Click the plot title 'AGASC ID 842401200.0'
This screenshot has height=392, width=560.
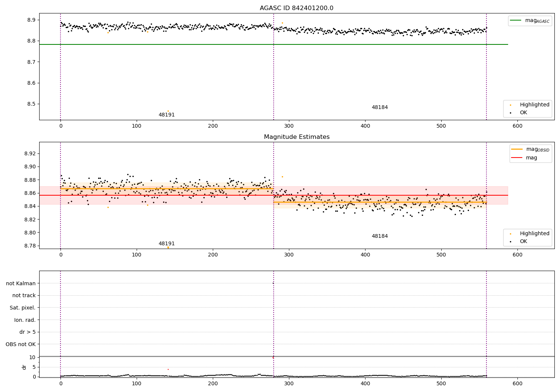[x=296, y=8]
